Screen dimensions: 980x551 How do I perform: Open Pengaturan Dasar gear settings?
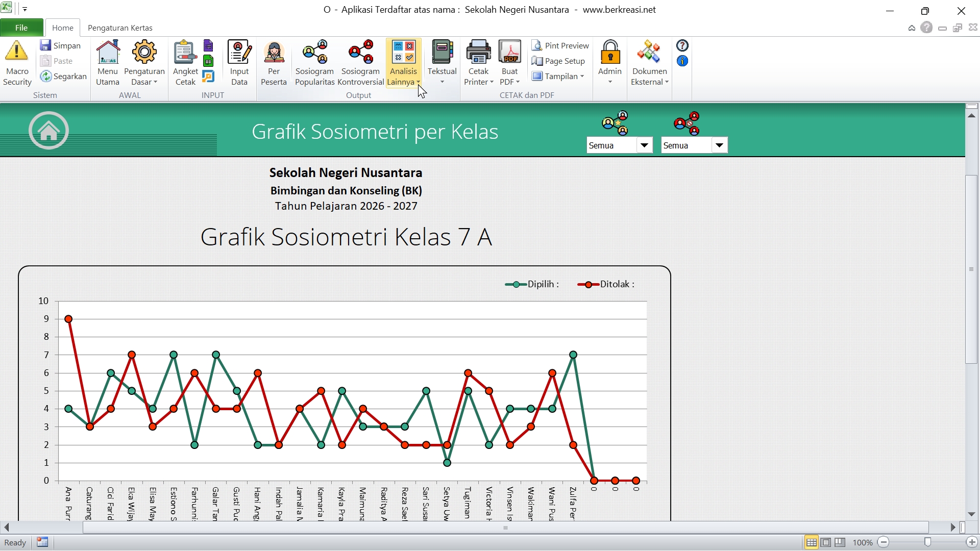click(x=144, y=53)
